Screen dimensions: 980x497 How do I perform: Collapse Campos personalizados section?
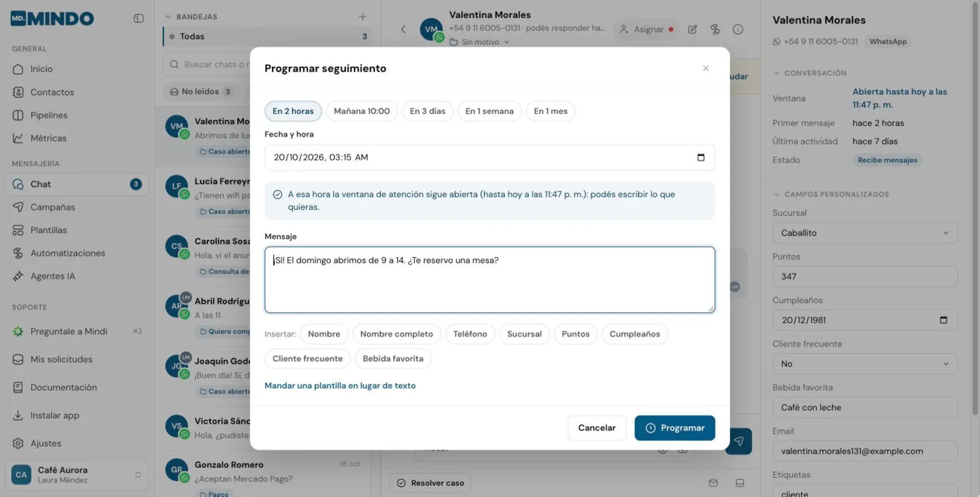click(777, 195)
